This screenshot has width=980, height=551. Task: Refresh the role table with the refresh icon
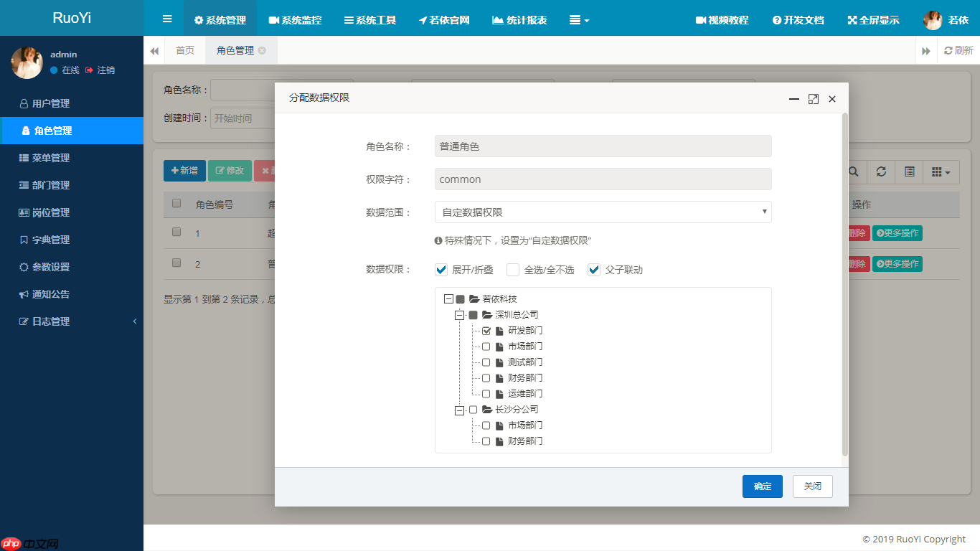(x=880, y=171)
